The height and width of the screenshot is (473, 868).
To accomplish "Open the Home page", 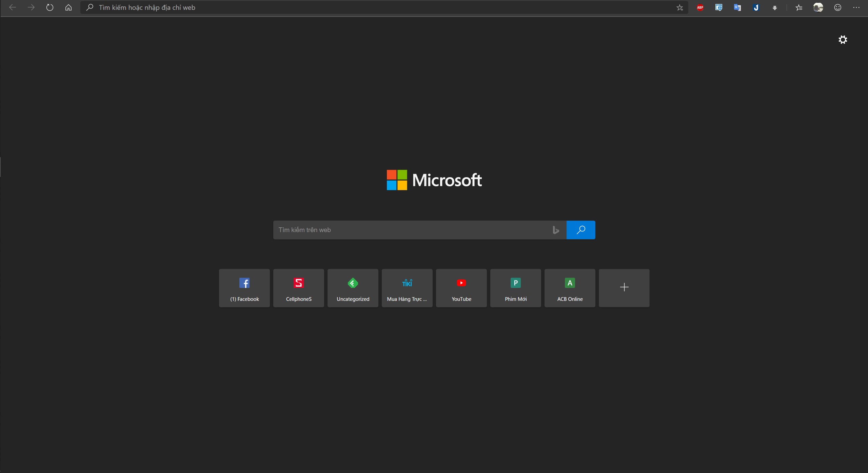I will click(x=68, y=7).
